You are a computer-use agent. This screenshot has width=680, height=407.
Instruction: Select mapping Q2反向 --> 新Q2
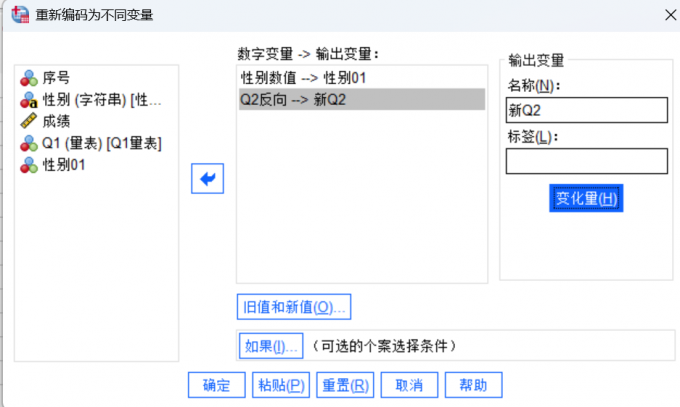point(362,99)
